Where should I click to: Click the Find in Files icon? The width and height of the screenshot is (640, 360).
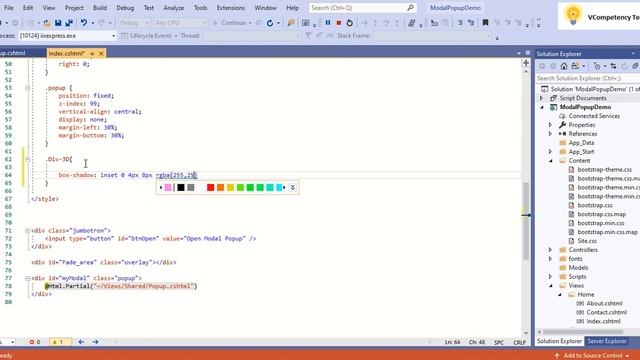[x=291, y=23]
